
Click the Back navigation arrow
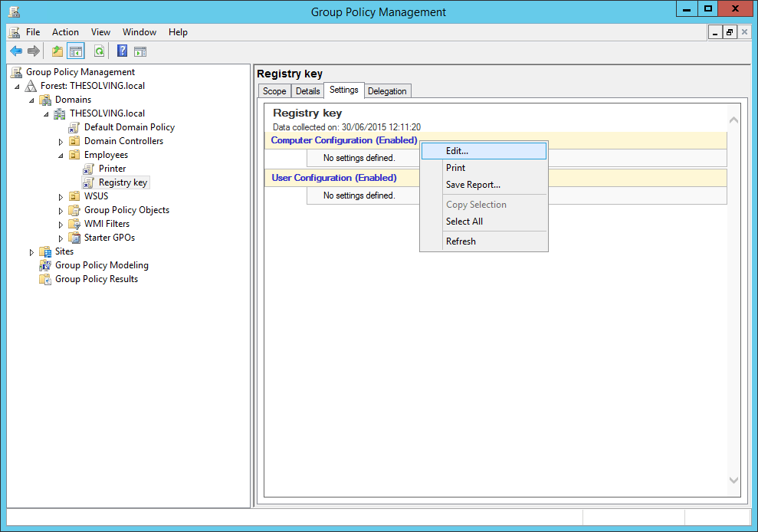pyautogui.click(x=16, y=51)
